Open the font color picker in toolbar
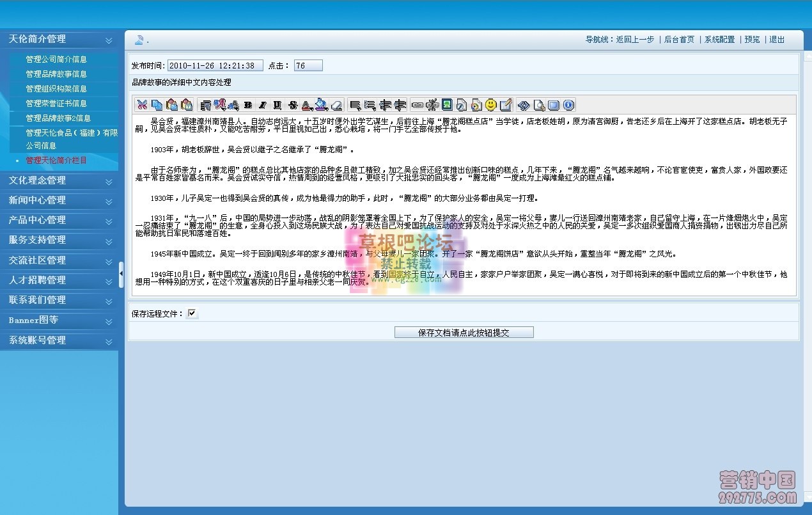The height and width of the screenshot is (515, 812). point(307,105)
